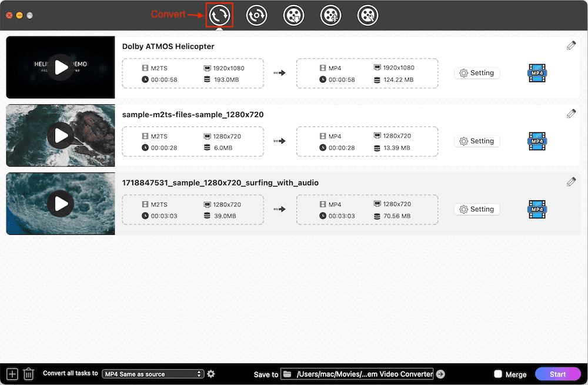Viewport: 588px width, 385px height.
Task: Open the film reel download tab icon
Action: pos(293,15)
